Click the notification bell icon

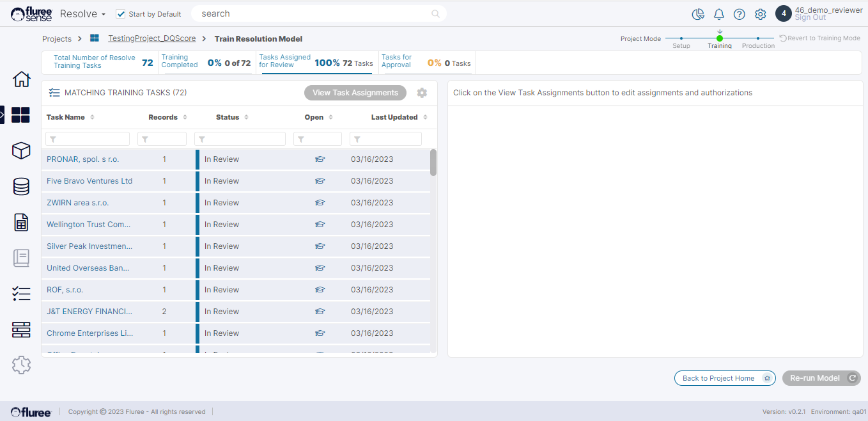[x=718, y=14]
